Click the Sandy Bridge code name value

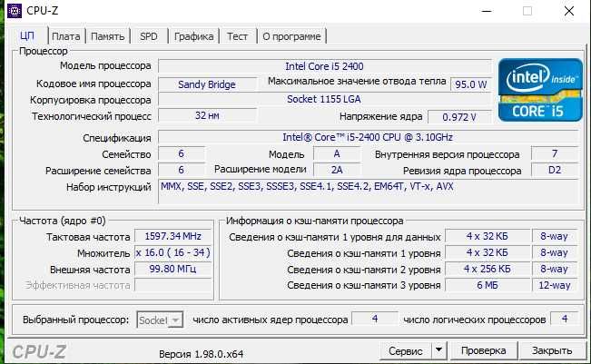click(207, 84)
